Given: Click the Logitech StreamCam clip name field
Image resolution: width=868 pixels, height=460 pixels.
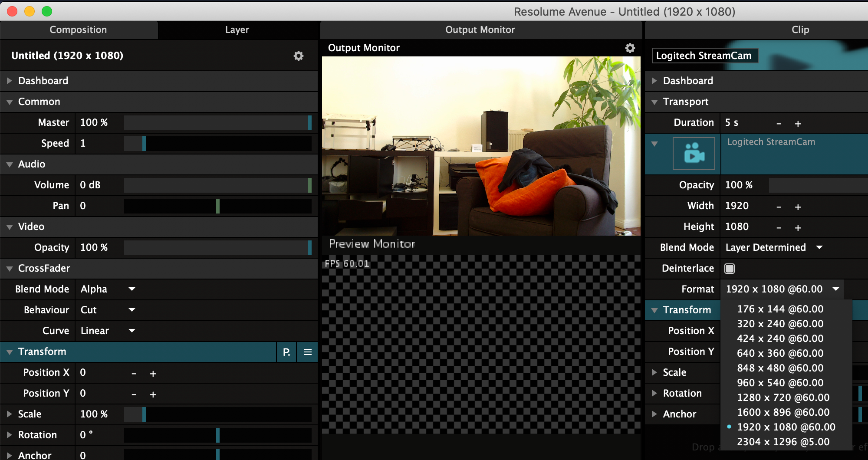Looking at the screenshot, I should [x=704, y=56].
